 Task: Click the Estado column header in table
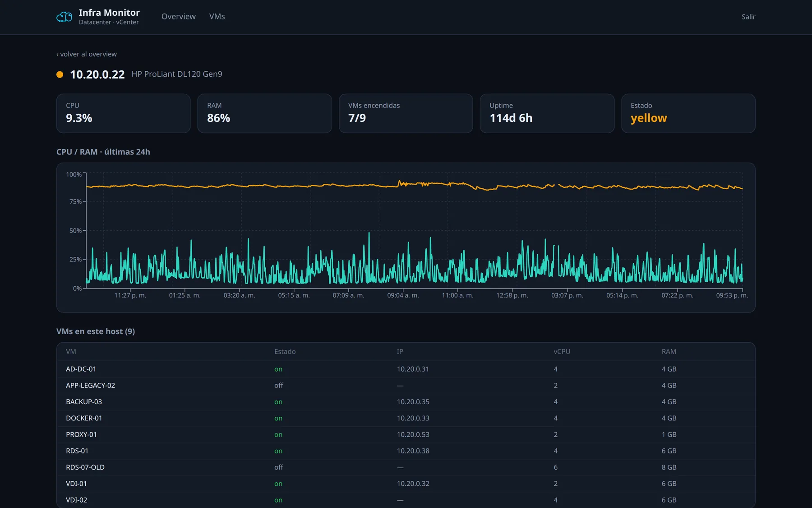pos(285,352)
